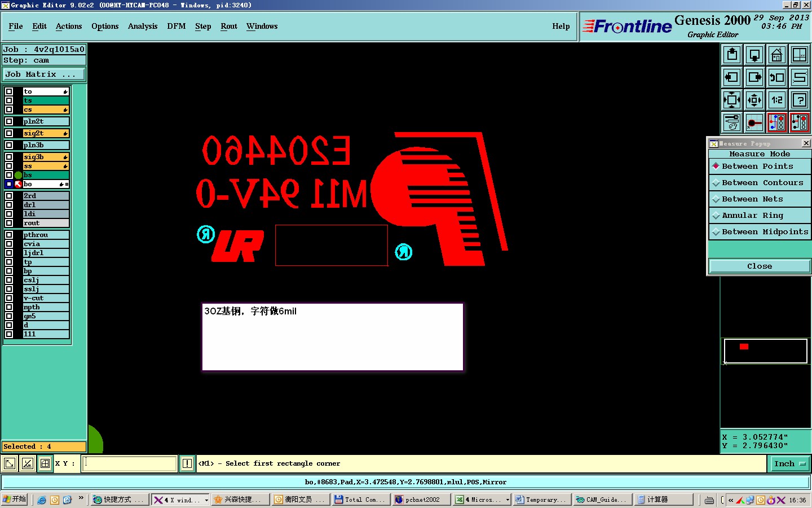The height and width of the screenshot is (508, 812).
Task: Switch to Total Commander taskbar button
Action: point(361,500)
